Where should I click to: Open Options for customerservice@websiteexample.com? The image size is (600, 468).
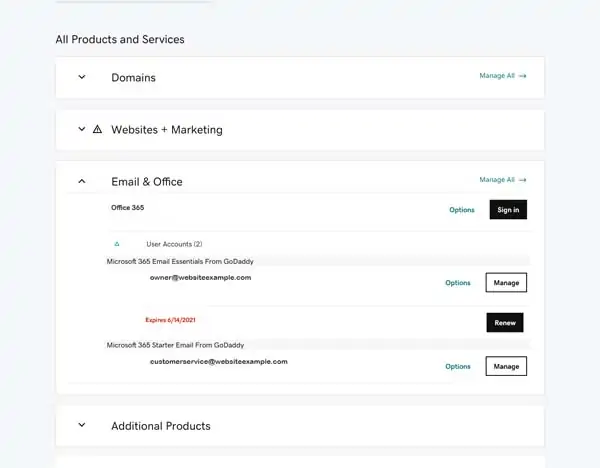pyautogui.click(x=458, y=367)
